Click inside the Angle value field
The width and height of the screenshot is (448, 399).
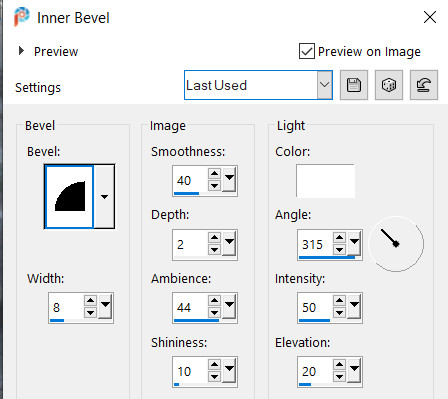pyautogui.click(x=315, y=244)
